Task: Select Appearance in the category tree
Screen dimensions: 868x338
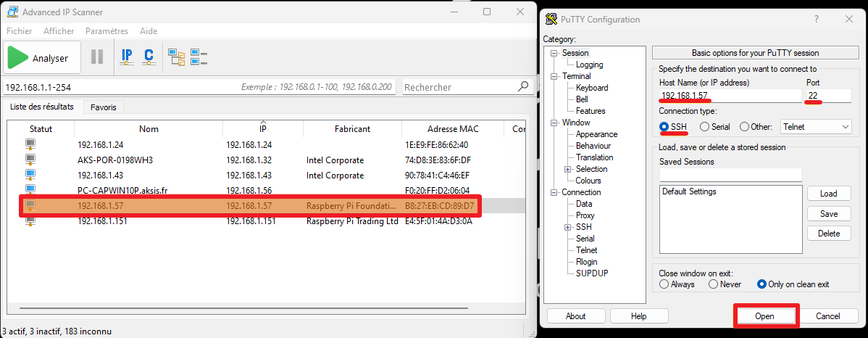Action: point(596,134)
